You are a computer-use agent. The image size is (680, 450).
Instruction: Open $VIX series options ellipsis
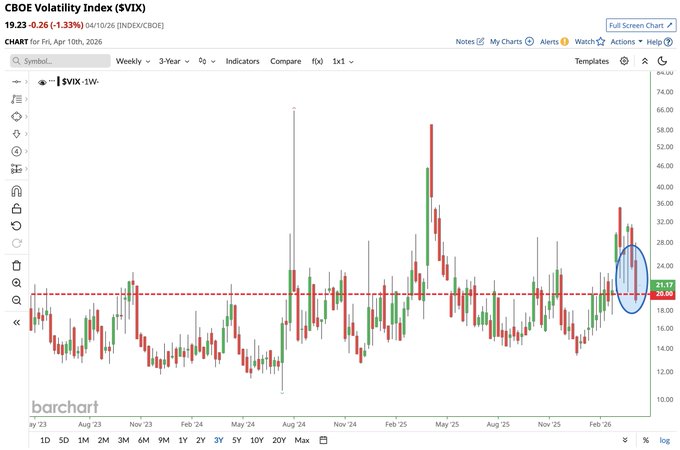click(x=52, y=81)
